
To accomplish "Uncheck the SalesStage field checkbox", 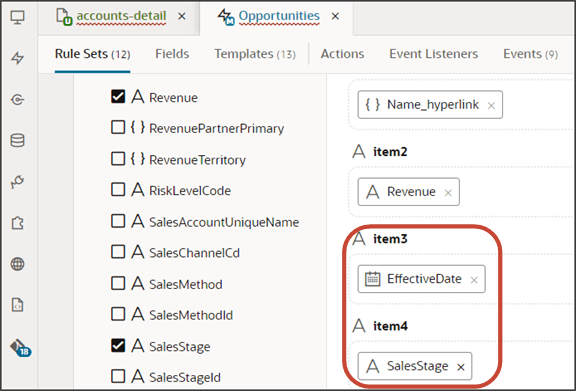I will [x=118, y=345].
